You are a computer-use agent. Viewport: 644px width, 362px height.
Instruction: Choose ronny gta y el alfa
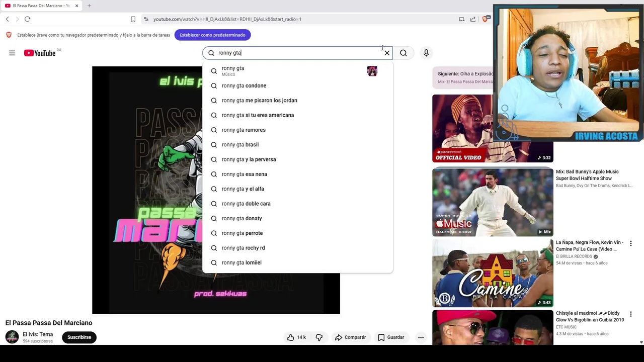[297, 189]
